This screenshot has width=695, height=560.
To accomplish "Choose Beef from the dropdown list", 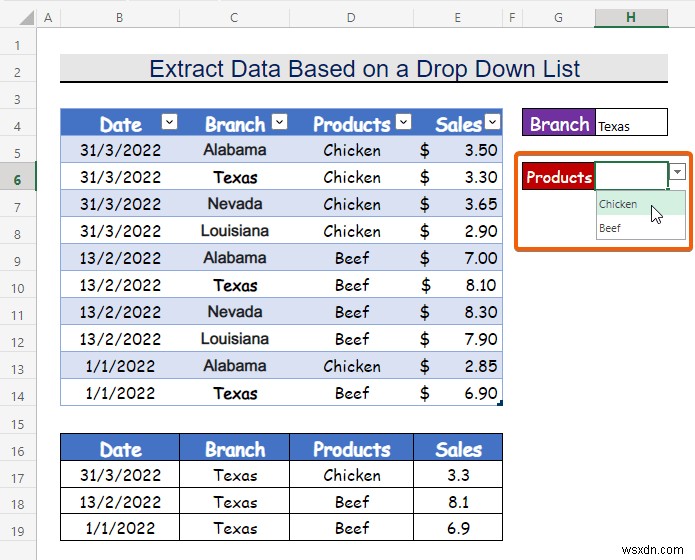I will point(640,228).
